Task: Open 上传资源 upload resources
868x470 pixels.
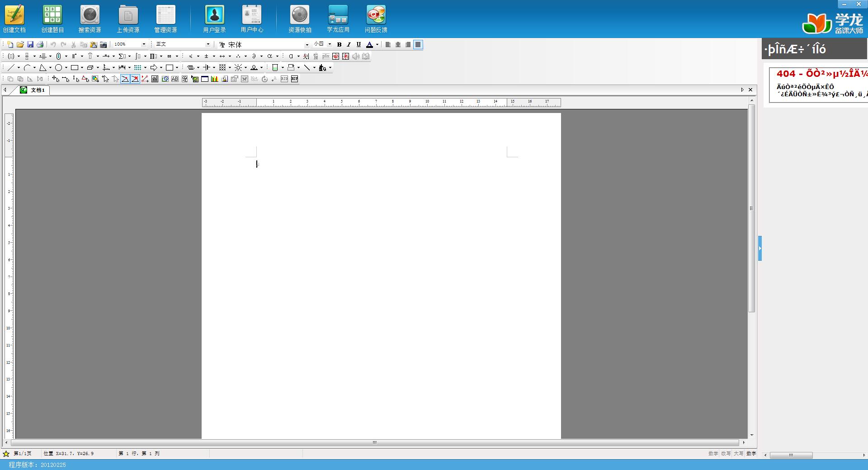Action: point(128,19)
